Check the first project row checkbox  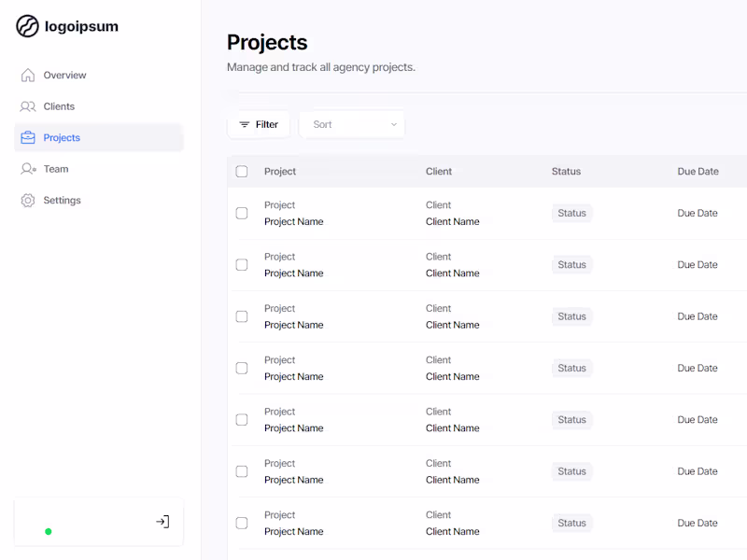point(241,212)
